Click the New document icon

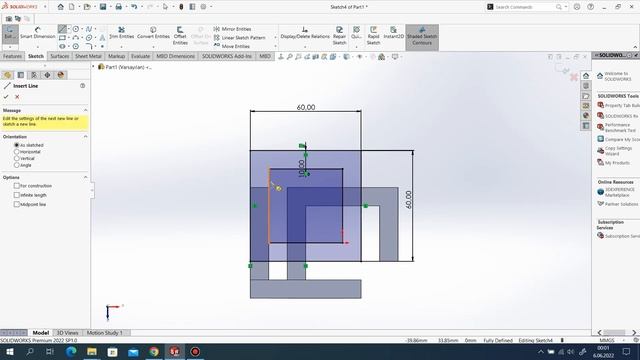point(71,7)
